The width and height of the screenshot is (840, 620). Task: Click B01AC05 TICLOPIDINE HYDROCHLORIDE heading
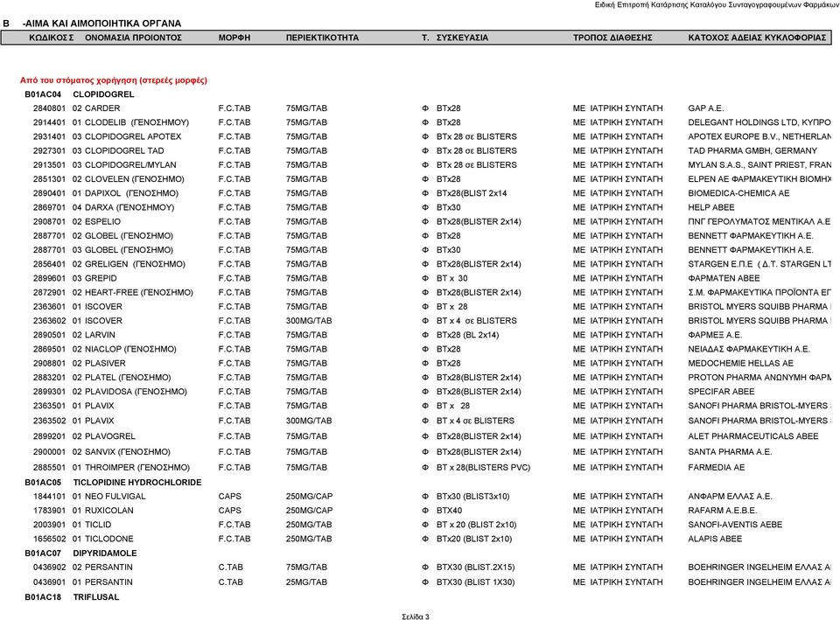point(113,483)
